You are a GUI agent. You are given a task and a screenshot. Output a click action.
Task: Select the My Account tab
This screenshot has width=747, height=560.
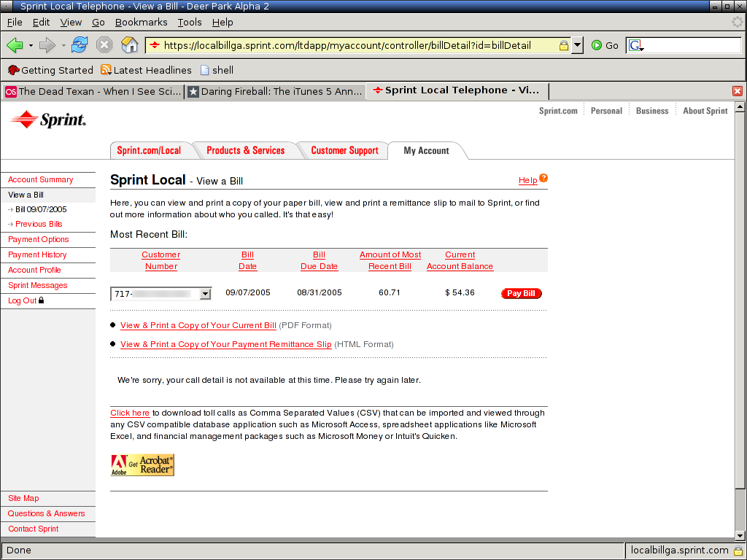click(x=426, y=150)
